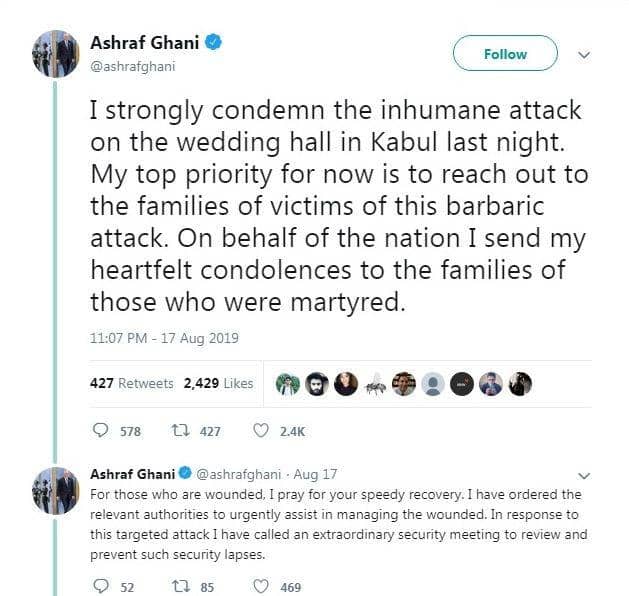
Task: Like the main tweet with heart icon
Action: pos(262,431)
